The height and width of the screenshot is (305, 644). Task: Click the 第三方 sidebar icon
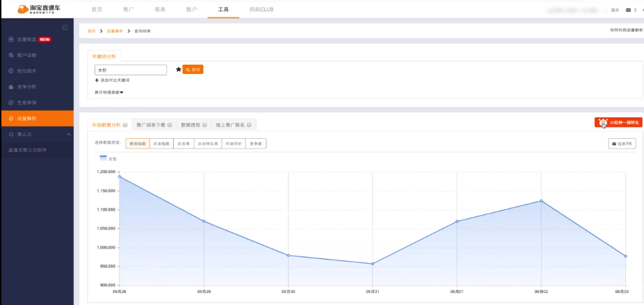(11, 134)
